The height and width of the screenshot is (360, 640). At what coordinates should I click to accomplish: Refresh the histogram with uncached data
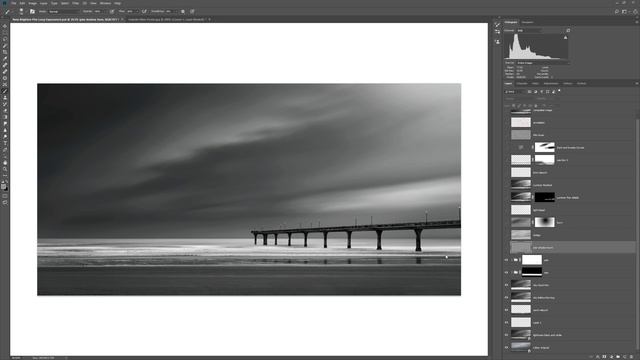[x=568, y=30]
